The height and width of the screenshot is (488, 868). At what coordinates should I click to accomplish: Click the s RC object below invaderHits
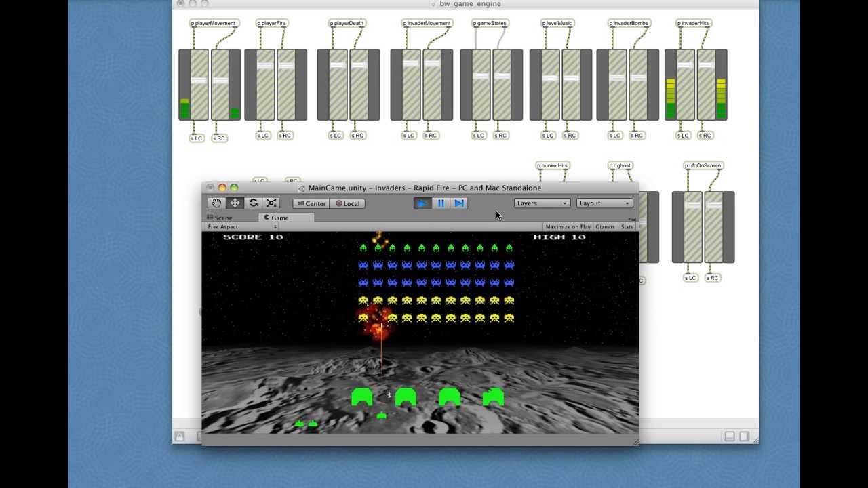(705, 136)
